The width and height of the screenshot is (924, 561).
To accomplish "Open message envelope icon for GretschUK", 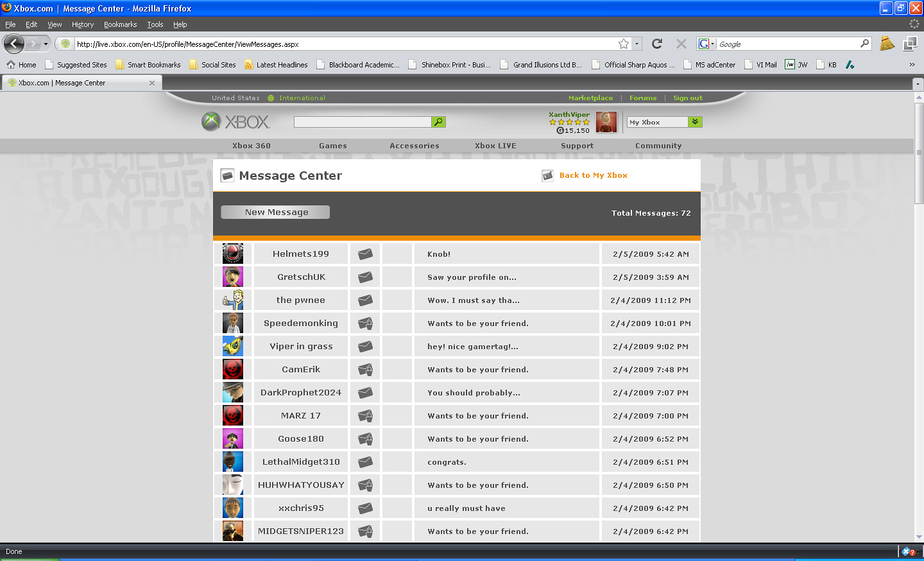I will coord(365,277).
